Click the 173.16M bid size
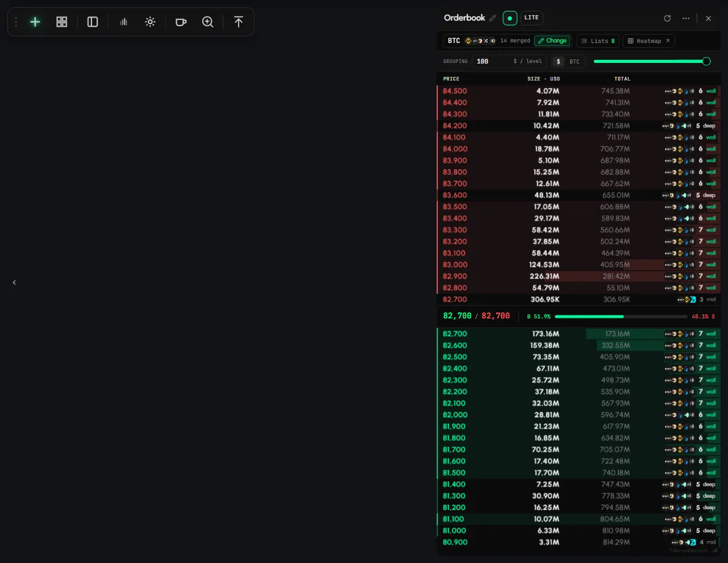 tap(546, 334)
